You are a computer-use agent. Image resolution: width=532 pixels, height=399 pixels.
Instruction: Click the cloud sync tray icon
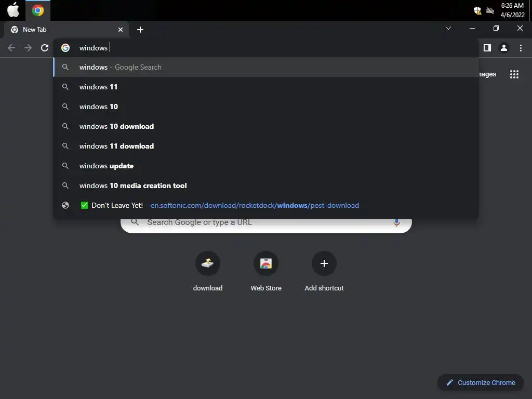489,10
